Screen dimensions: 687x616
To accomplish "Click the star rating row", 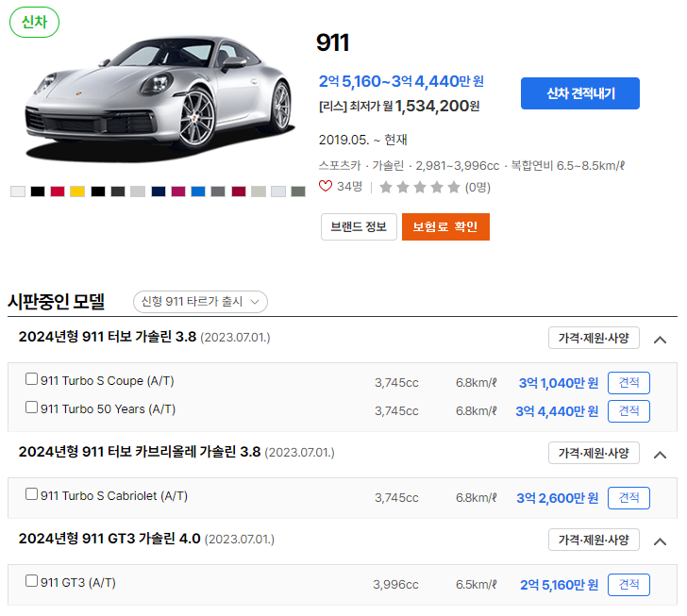I will pyautogui.click(x=420, y=187).
